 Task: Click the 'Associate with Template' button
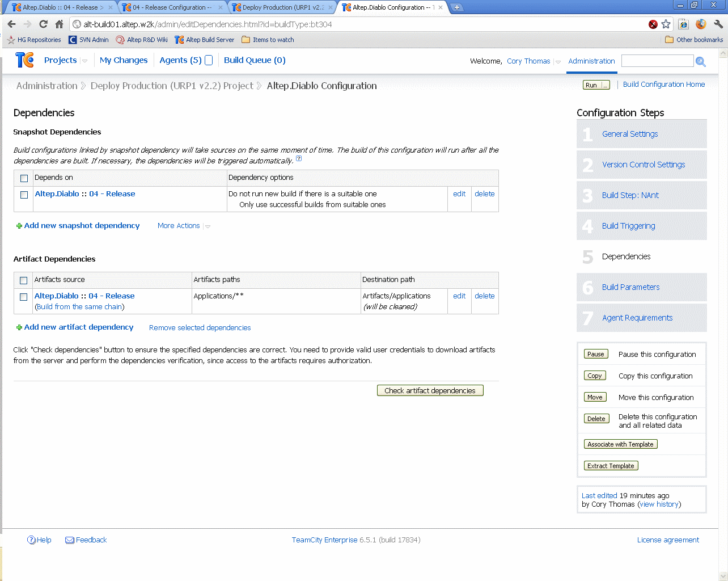tap(620, 444)
